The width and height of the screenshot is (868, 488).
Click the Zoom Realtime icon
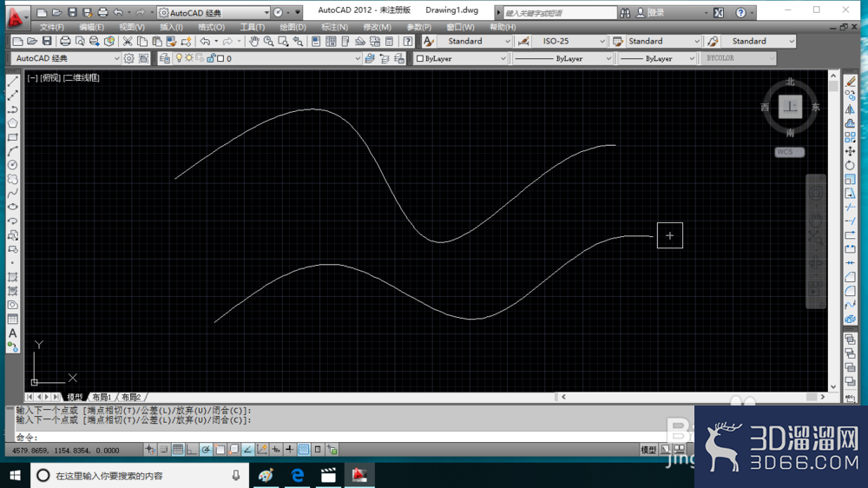pos(268,41)
